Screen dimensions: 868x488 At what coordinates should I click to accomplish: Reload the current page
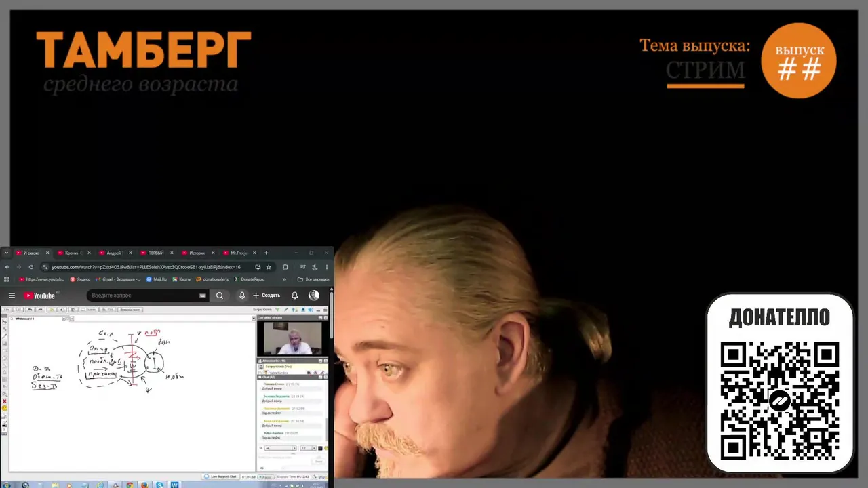(x=31, y=267)
